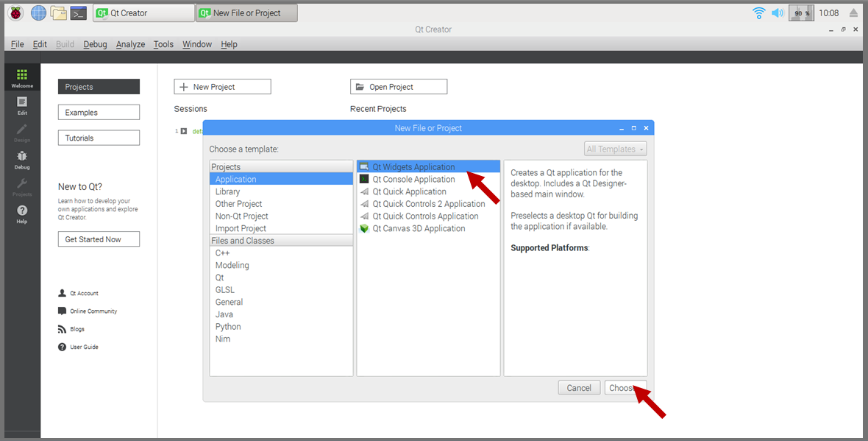Image resolution: width=868 pixels, height=441 pixels.
Task: Check the Wi-Fi status icon
Action: 759,13
